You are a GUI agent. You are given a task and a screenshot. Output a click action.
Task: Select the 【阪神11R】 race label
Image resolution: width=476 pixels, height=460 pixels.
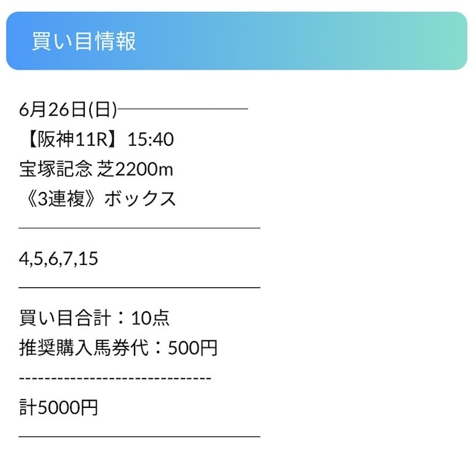(70, 139)
